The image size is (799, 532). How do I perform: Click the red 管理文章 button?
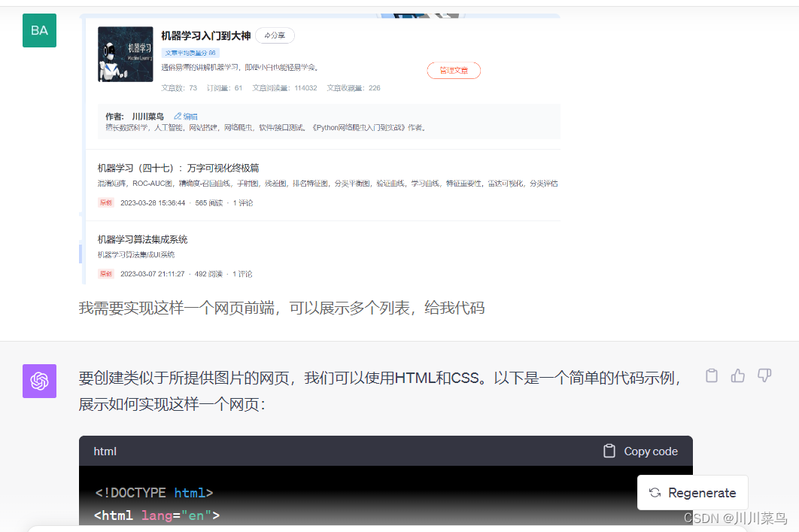point(454,70)
